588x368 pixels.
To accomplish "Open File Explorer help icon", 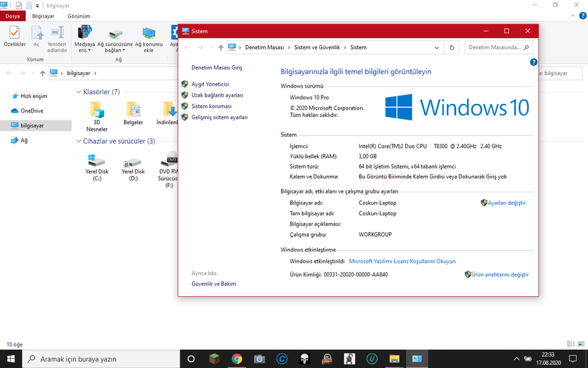I will pyautogui.click(x=583, y=16).
